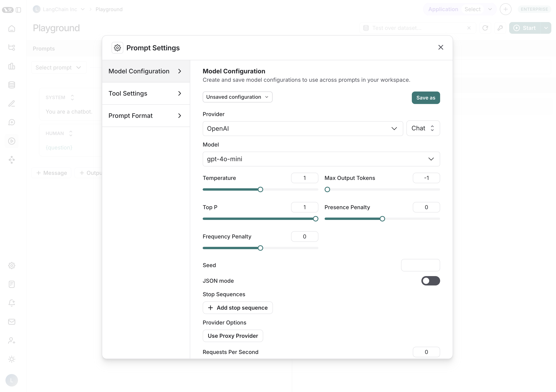
Task: Open Datasets from the sidebar
Action: pyautogui.click(x=12, y=84)
